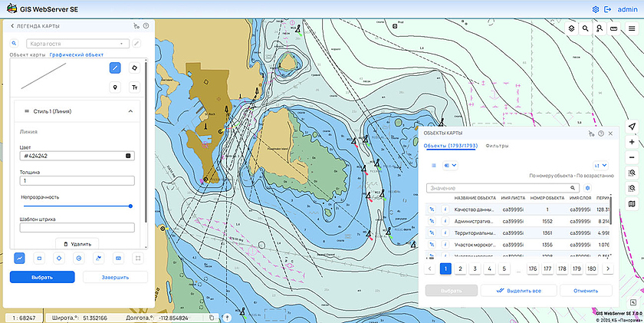Open the 'Карта гостя' dropdown

[76, 44]
